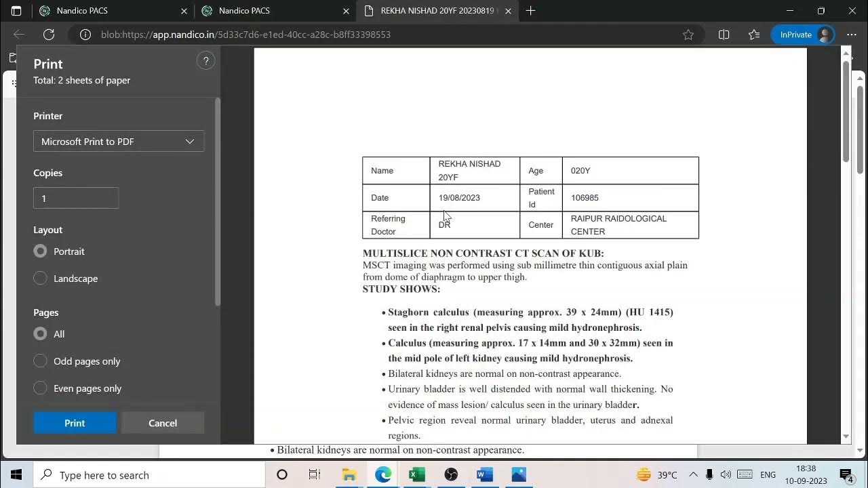Click the volume speaker tray icon
This screenshot has width=868, height=488.
pyautogui.click(x=726, y=474)
